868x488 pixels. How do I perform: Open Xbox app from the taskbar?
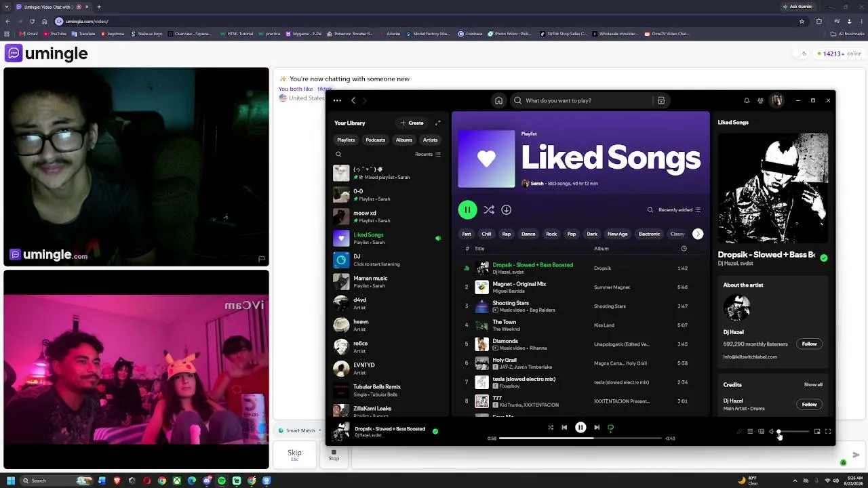[177, 481]
